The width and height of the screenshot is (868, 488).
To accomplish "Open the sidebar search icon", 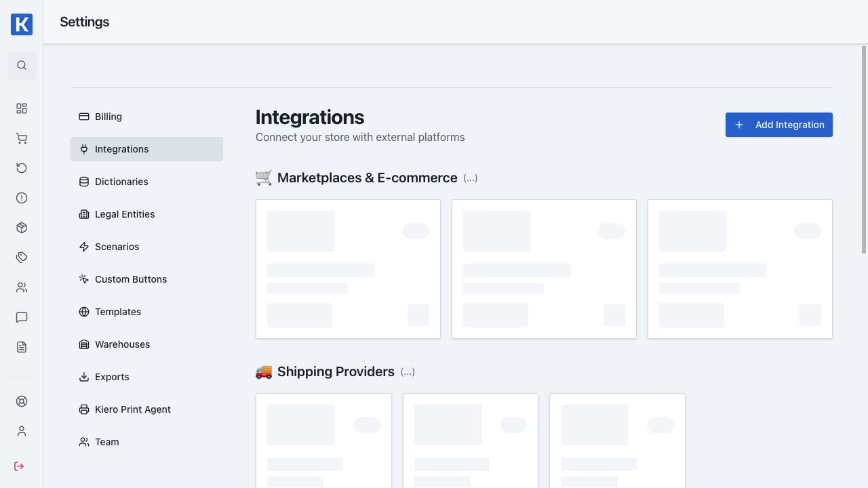I will (22, 66).
